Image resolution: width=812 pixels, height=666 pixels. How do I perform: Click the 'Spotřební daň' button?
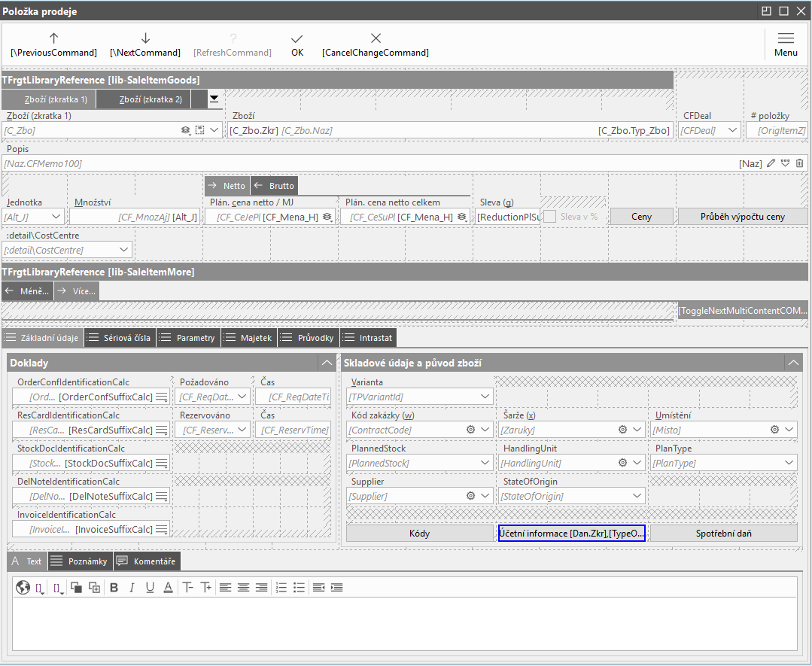coord(723,534)
